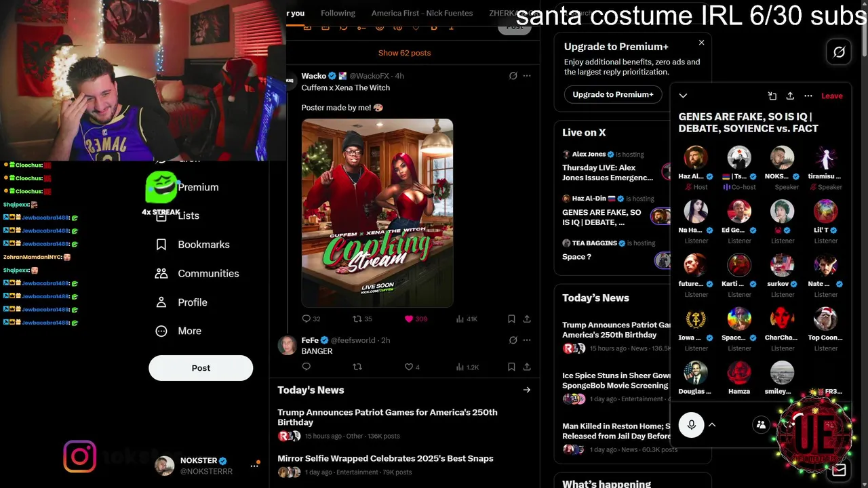
Task: Click the page vertical scrollbar thumb
Action: [x=863, y=34]
